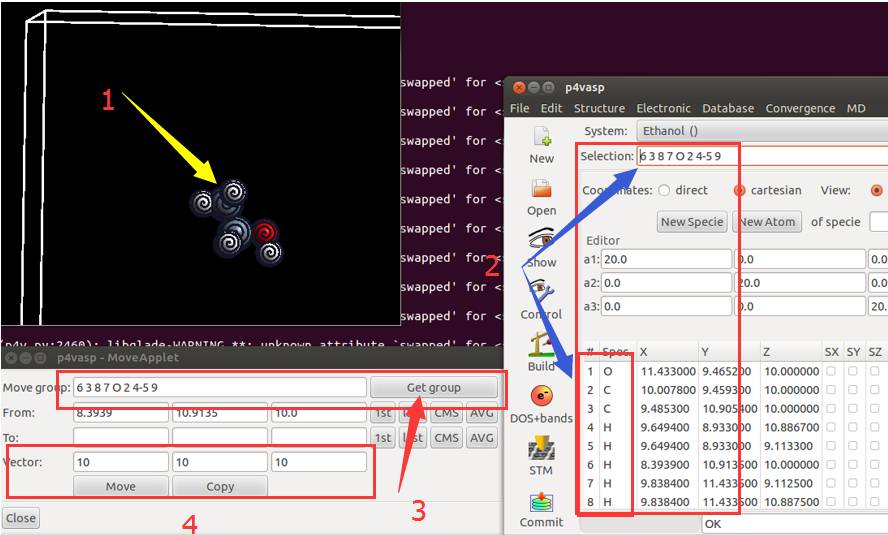888x535 pixels.
Task: Select the direct coordinates radio button
Action: pyautogui.click(x=665, y=190)
